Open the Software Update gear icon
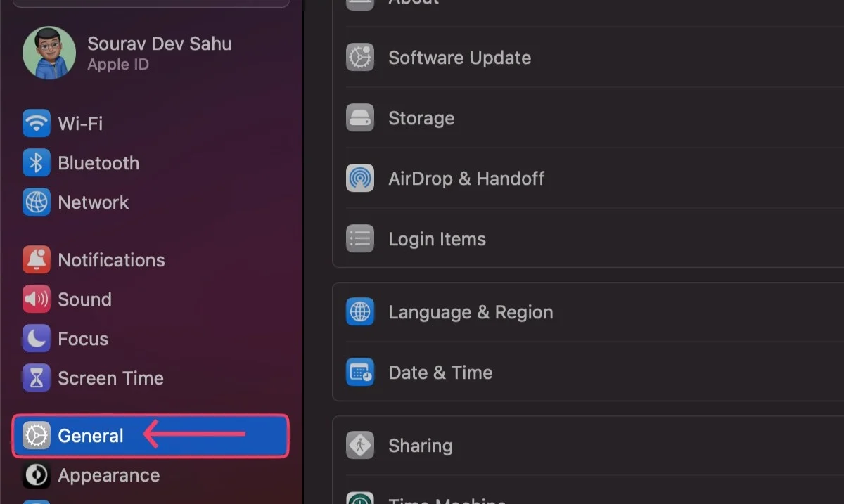 [360, 58]
